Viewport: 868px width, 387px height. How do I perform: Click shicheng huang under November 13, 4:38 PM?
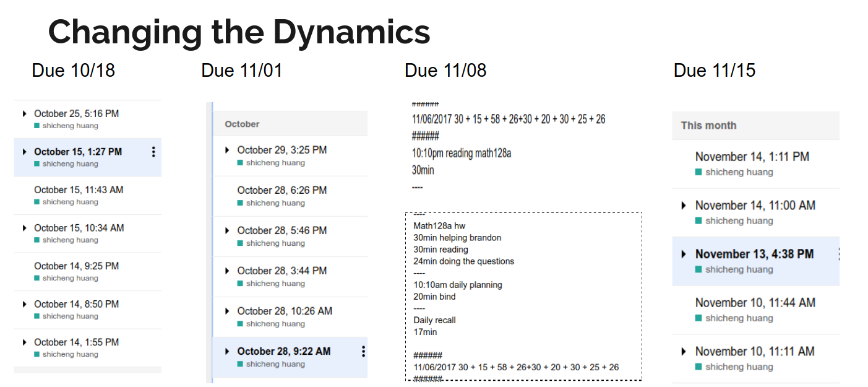pyautogui.click(x=739, y=269)
